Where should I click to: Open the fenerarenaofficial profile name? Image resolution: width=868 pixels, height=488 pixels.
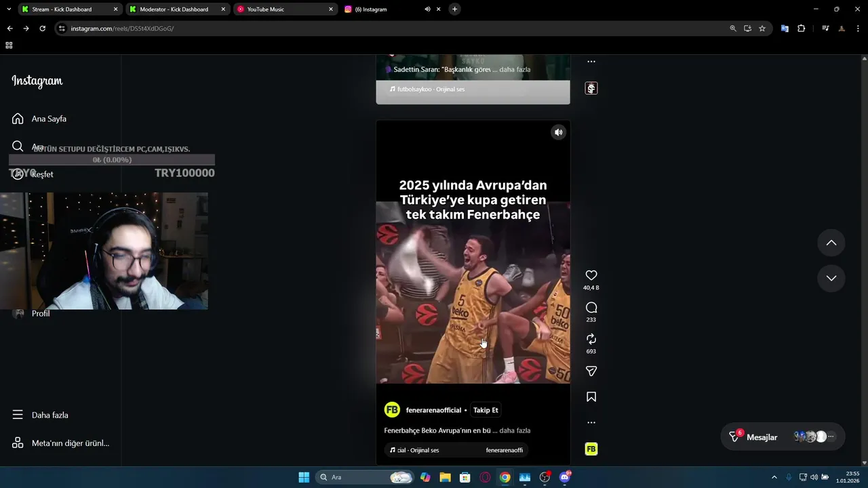tap(433, 410)
